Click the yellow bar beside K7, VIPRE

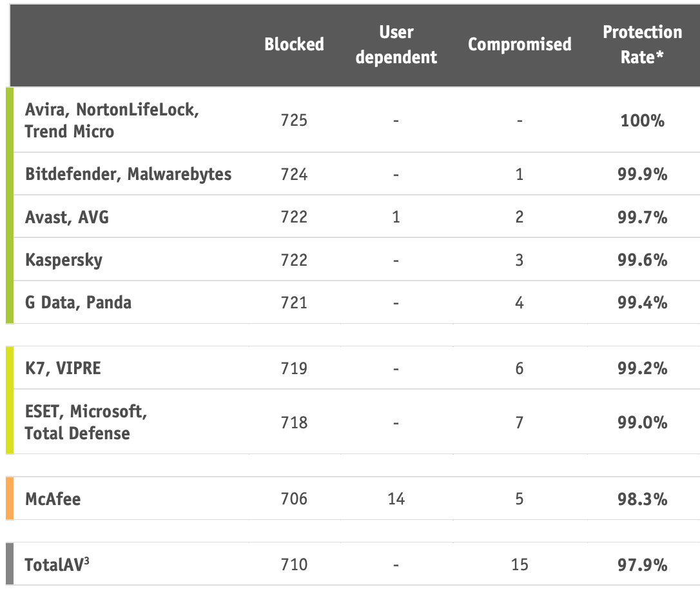click(10, 400)
